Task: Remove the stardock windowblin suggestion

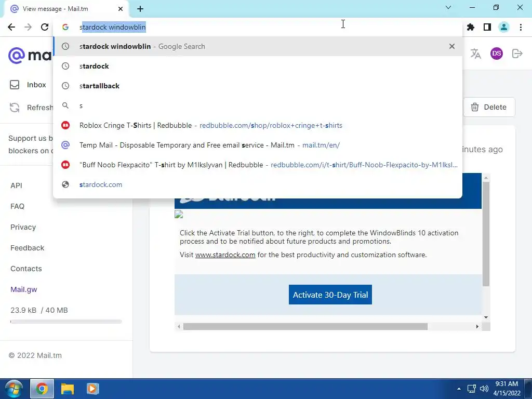Action: pos(451,46)
